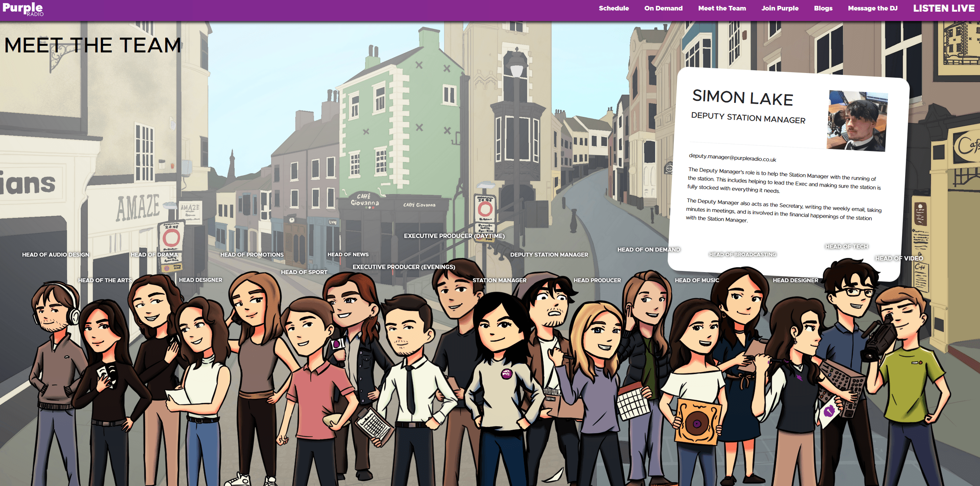Image resolution: width=980 pixels, height=486 pixels.
Task: Click the MEET THE TEAM heading
Action: tap(93, 45)
